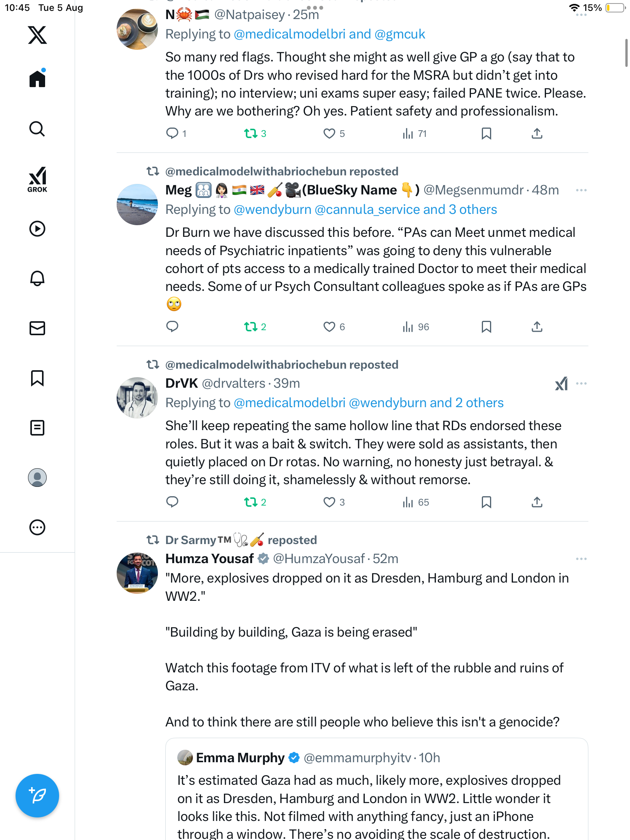Open the Search page

37,129
